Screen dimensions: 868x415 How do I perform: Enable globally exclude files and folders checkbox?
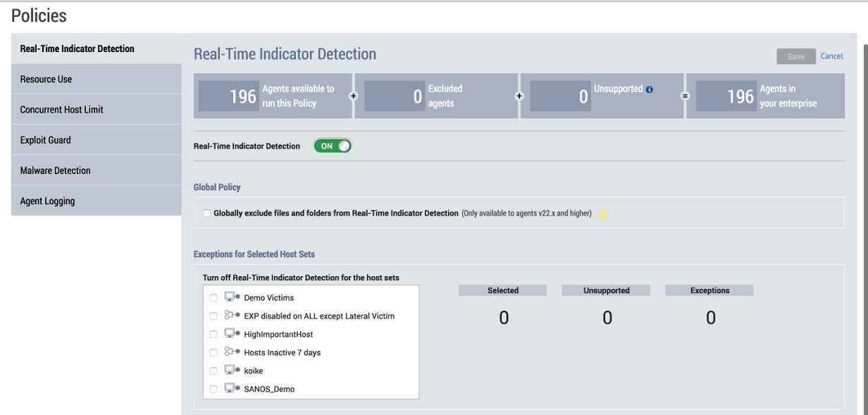[206, 213]
